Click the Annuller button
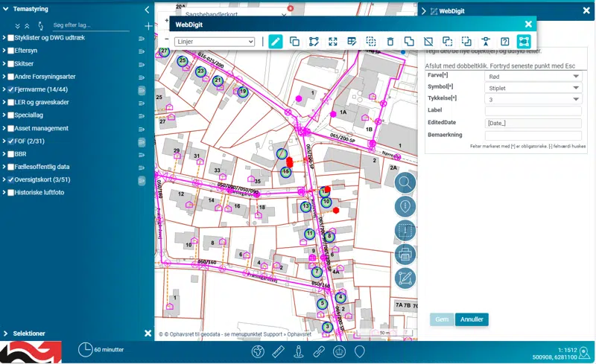 click(472, 319)
